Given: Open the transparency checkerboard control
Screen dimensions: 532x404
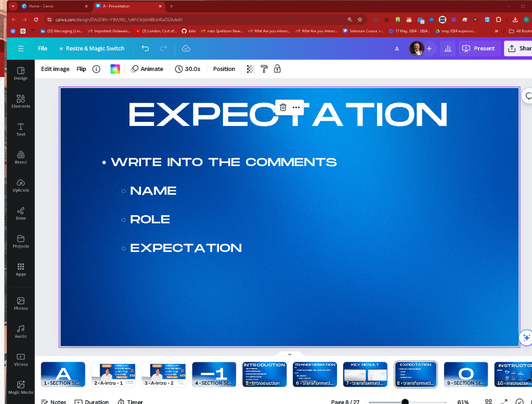Looking at the screenshot, I should point(251,69).
